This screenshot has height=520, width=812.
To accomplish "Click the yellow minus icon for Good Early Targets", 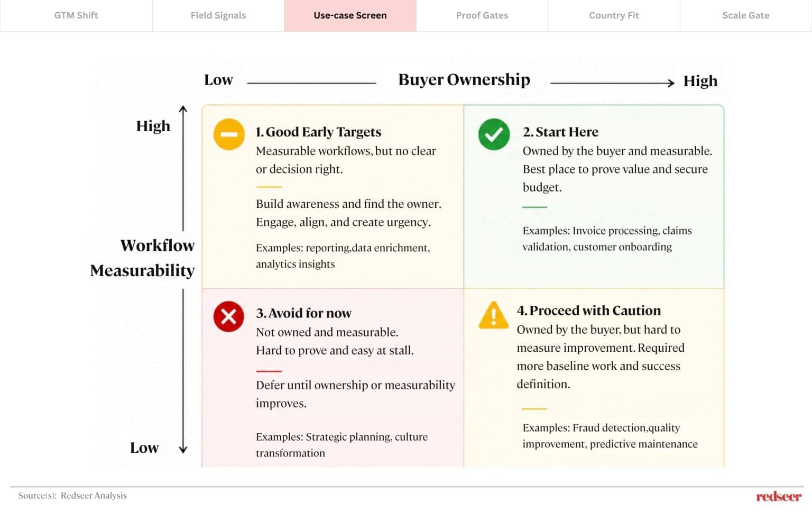I will coord(229,134).
